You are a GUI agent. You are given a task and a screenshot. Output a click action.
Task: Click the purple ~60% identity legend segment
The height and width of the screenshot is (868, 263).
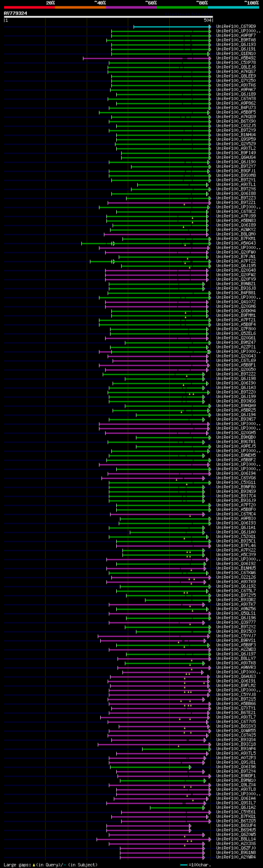click(131, 7)
